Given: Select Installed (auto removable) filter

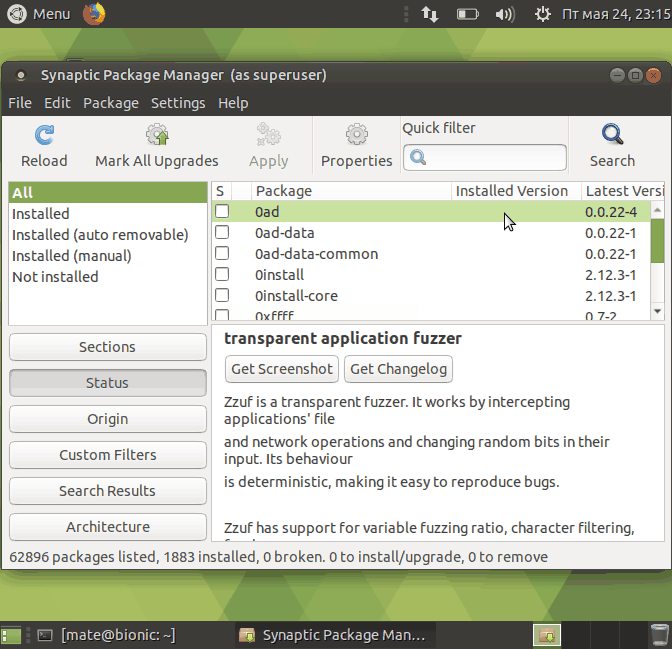Looking at the screenshot, I should click(108, 234).
